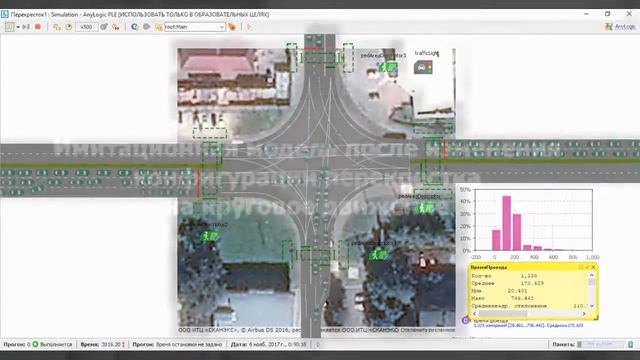Click the horizontal scrollbar thumb in inspect window
The image size is (640, 360).
click(503, 313)
